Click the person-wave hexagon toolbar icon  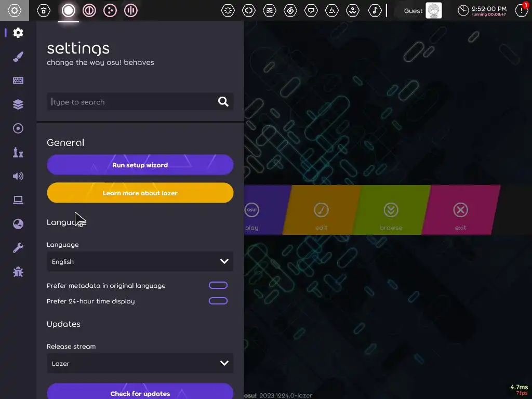[353, 10]
